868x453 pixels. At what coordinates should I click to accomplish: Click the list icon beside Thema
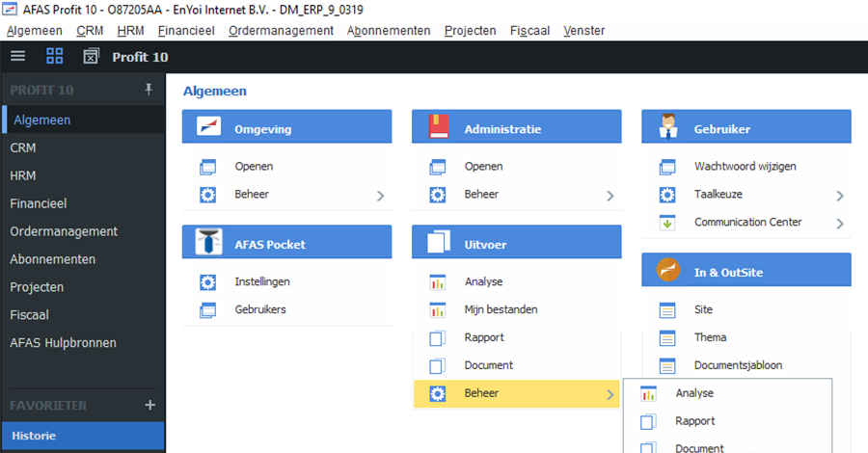click(667, 337)
